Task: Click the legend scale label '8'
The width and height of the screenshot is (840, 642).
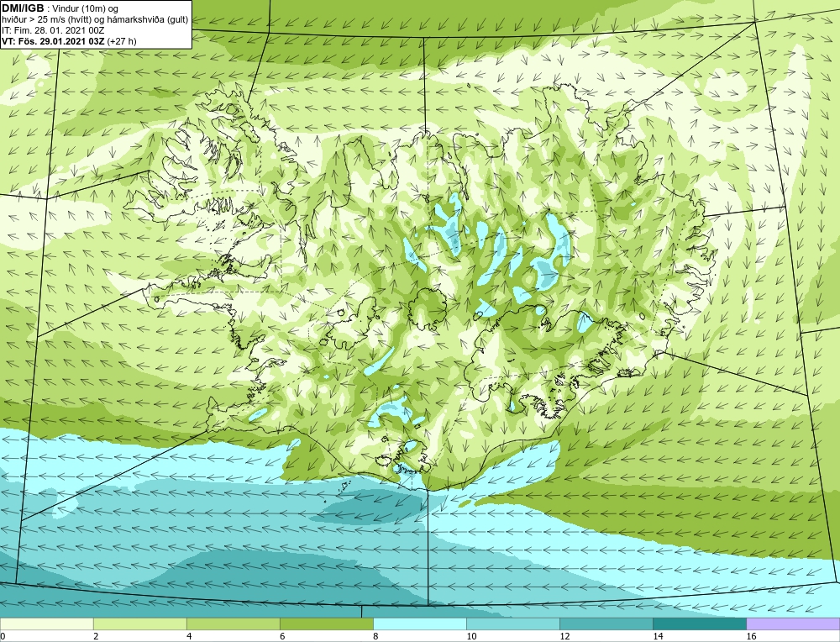Action: (x=375, y=636)
